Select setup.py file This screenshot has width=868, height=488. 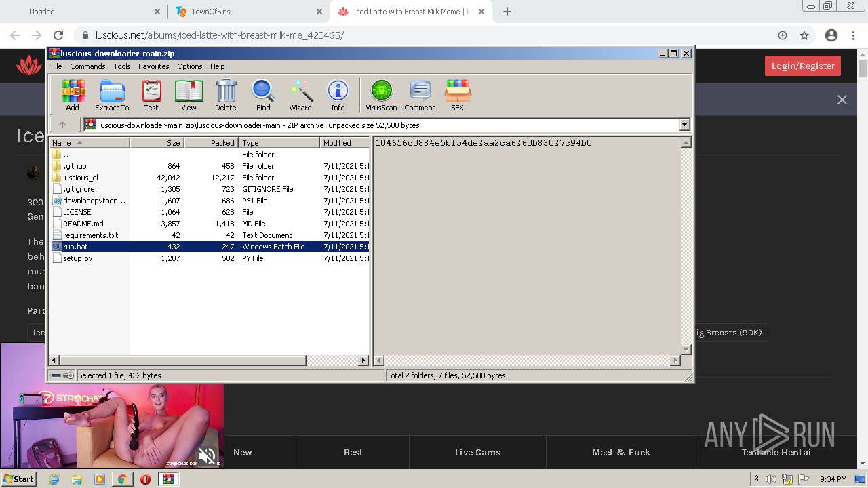point(210,258)
